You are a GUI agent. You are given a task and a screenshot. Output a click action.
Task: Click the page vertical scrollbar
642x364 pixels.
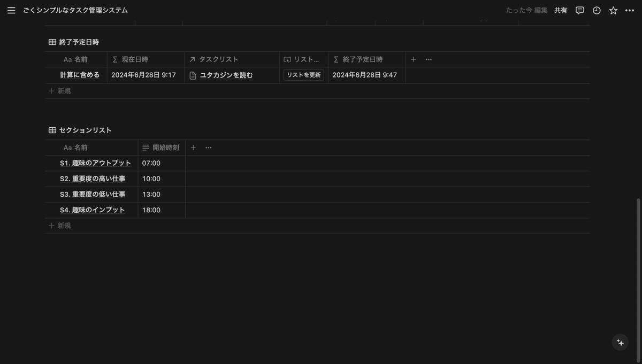coord(638,280)
